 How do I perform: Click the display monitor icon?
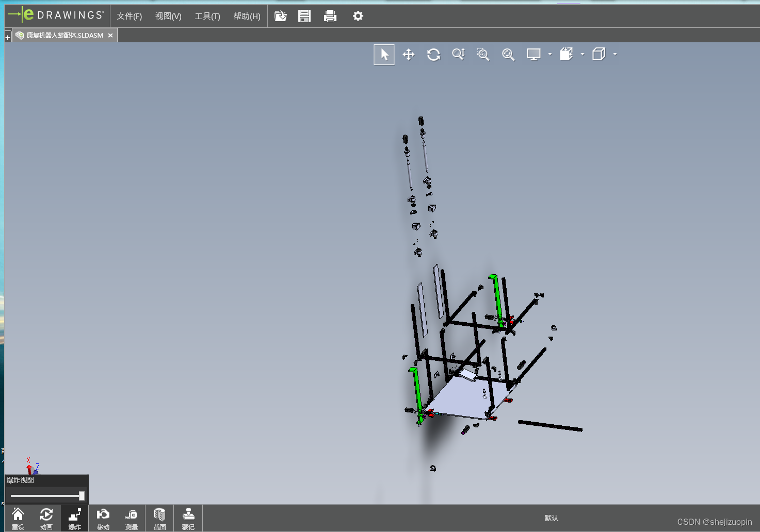[533, 54]
